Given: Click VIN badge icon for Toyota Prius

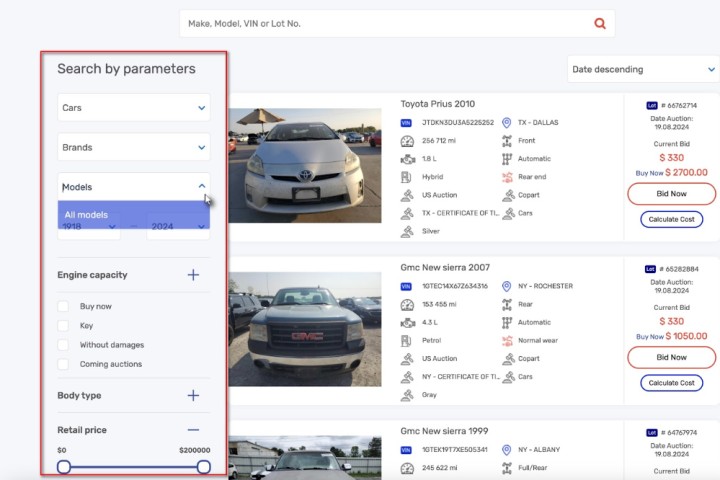Looking at the screenshot, I should (406, 123).
